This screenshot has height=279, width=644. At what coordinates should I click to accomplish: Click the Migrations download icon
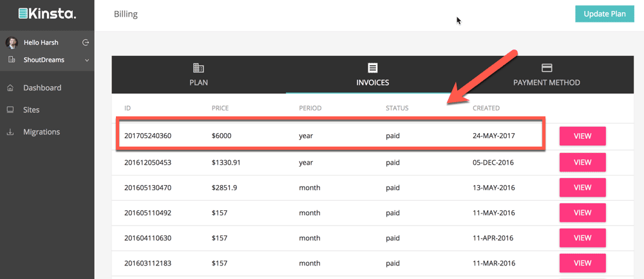(x=10, y=132)
